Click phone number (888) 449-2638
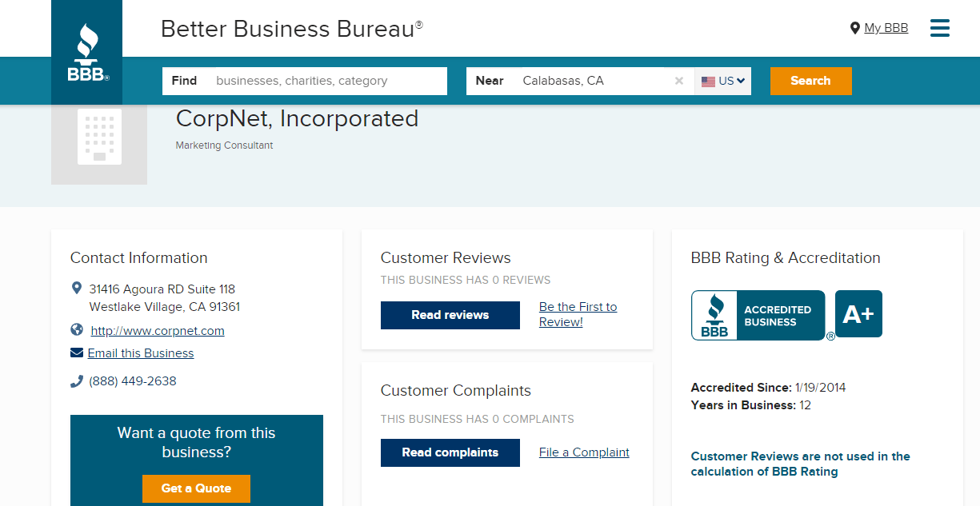 pyautogui.click(x=133, y=381)
